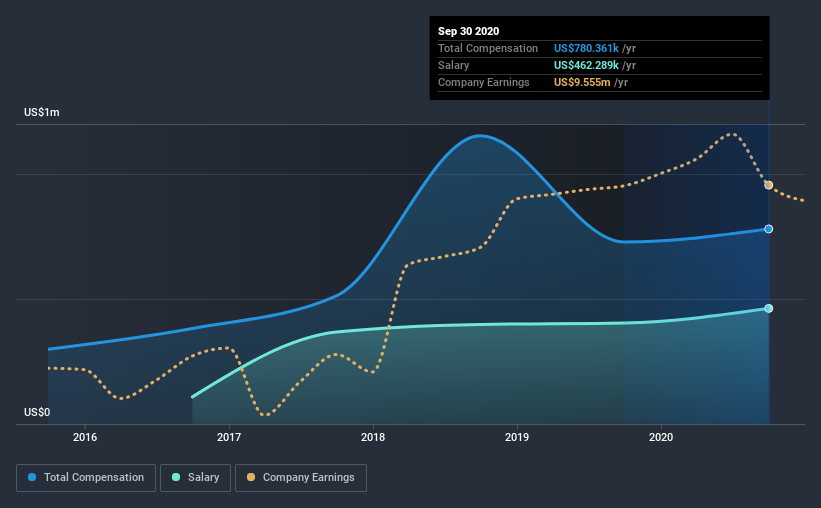Click the 2020 x-axis label

pyautogui.click(x=661, y=437)
